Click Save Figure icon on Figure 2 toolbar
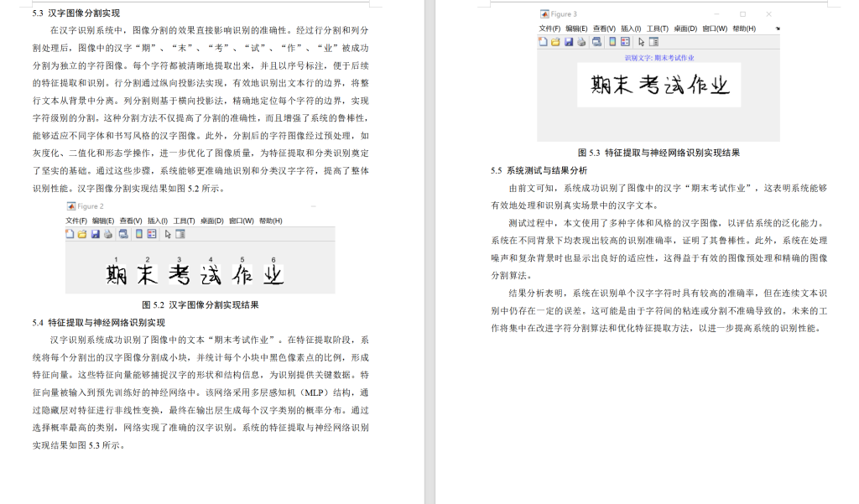859x504 pixels. pyautogui.click(x=96, y=234)
